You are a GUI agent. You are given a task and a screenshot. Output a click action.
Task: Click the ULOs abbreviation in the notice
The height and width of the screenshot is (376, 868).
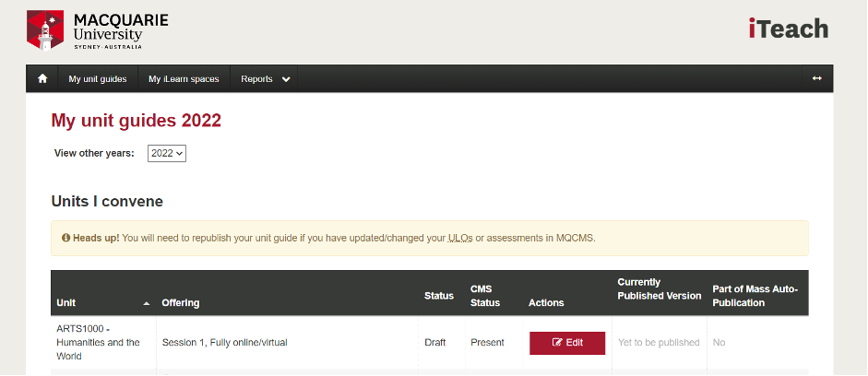(460, 239)
